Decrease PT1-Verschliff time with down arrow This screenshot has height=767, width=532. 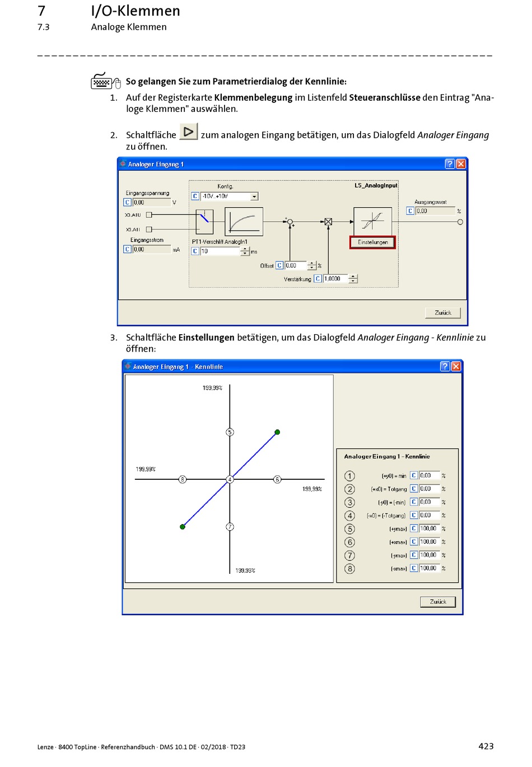245,254
